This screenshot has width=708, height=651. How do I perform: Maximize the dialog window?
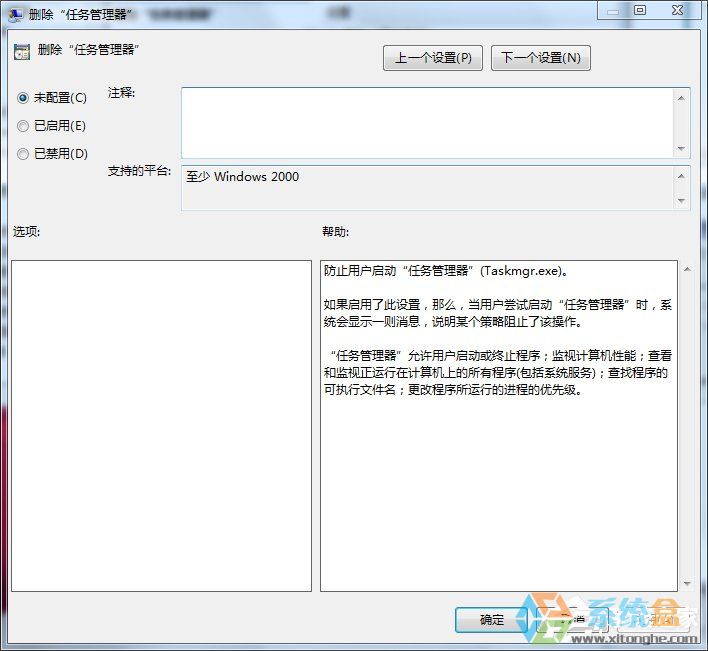click(x=639, y=10)
